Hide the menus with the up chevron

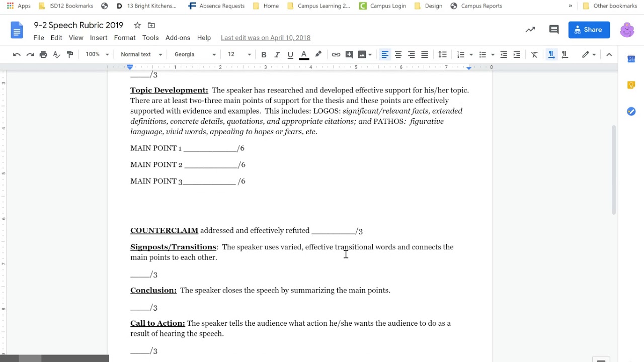609,54
